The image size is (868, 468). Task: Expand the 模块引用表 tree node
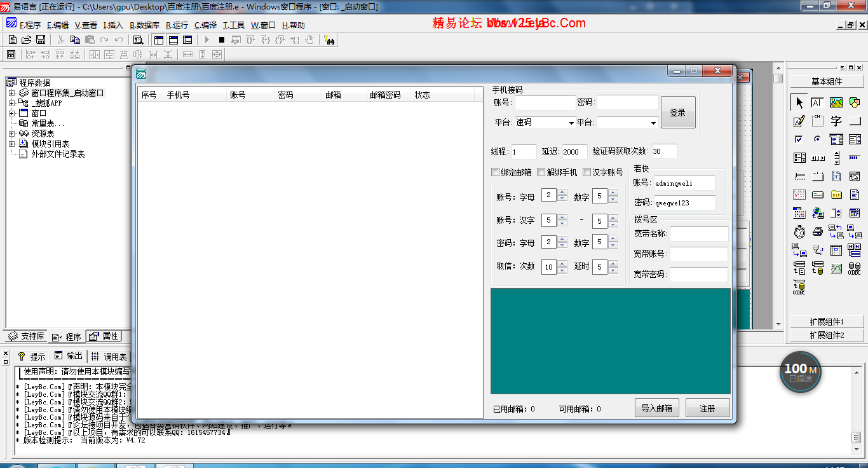pyautogui.click(x=11, y=144)
